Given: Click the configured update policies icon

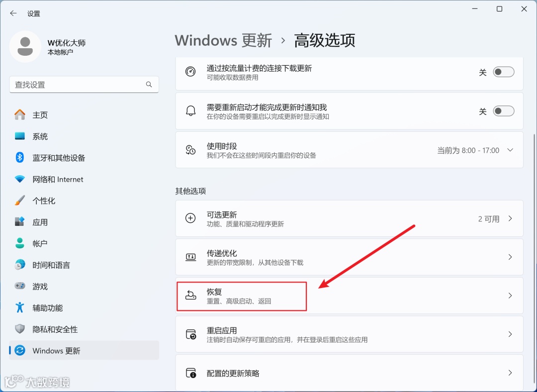Looking at the screenshot, I should (x=190, y=373).
